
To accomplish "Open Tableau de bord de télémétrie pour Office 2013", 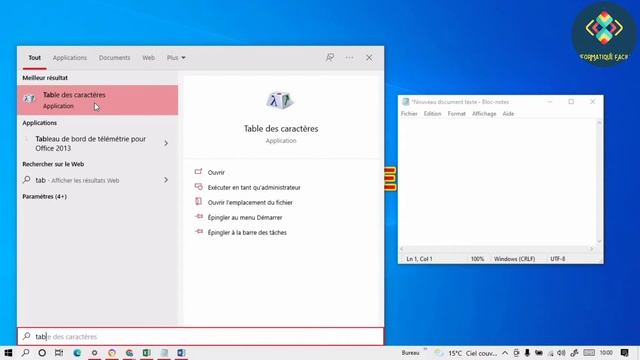I will [91, 143].
